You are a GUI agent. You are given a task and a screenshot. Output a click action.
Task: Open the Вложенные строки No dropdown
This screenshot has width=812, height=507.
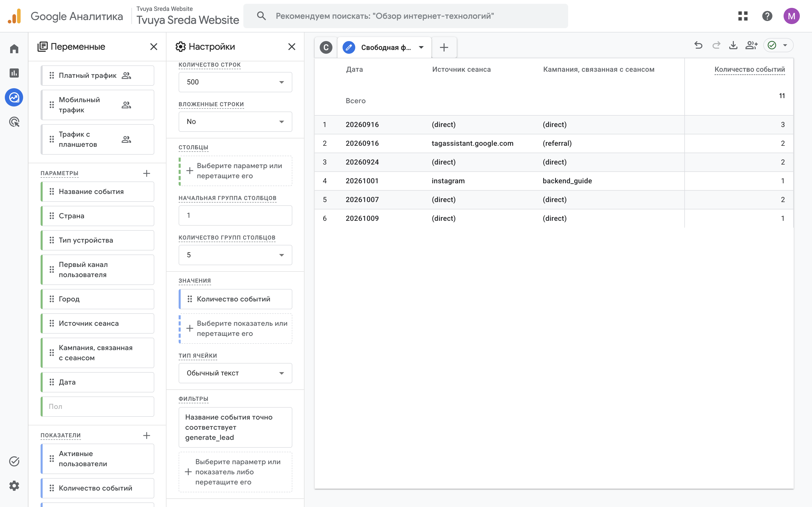pyautogui.click(x=235, y=122)
